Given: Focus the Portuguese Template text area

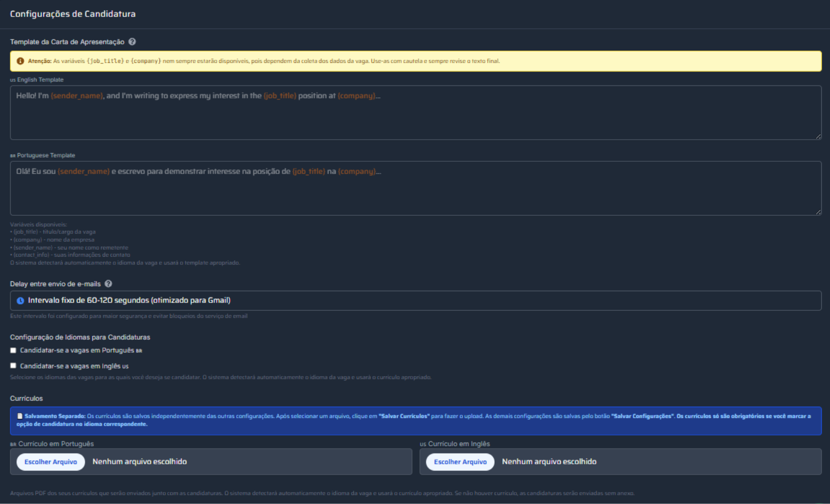Looking at the screenshot, I should (x=415, y=188).
